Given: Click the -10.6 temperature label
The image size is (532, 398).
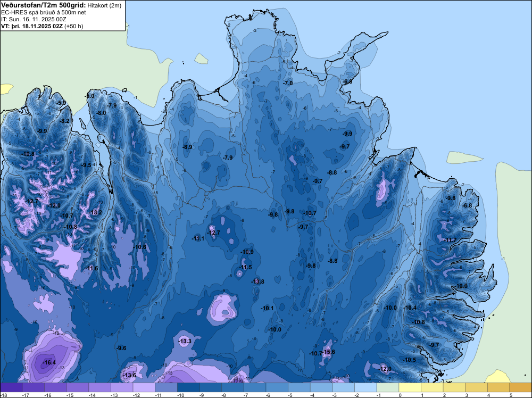Looking at the screenshot, I should pyautogui.click(x=139, y=247).
